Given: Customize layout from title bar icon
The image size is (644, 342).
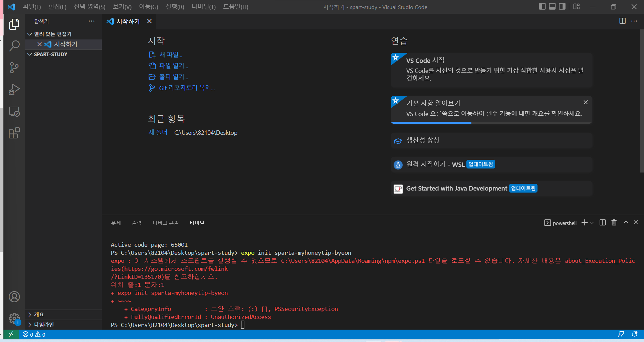Looking at the screenshot, I should [x=577, y=6].
